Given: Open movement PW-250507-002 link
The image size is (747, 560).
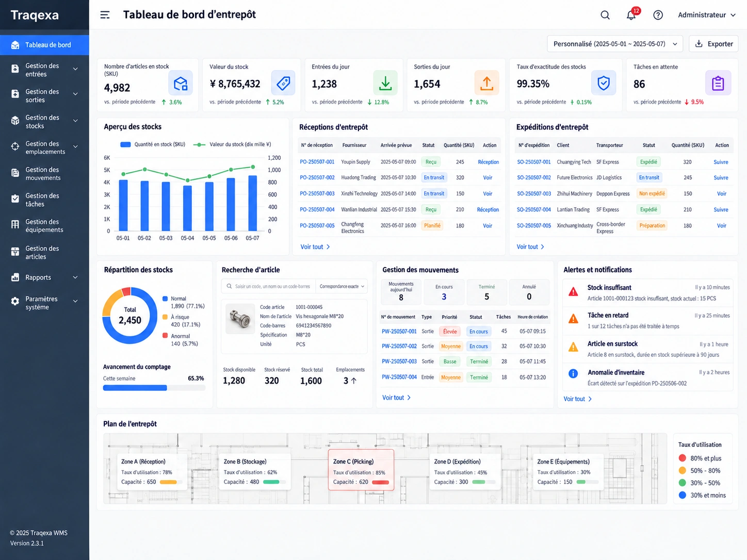Looking at the screenshot, I should pos(399,347).
